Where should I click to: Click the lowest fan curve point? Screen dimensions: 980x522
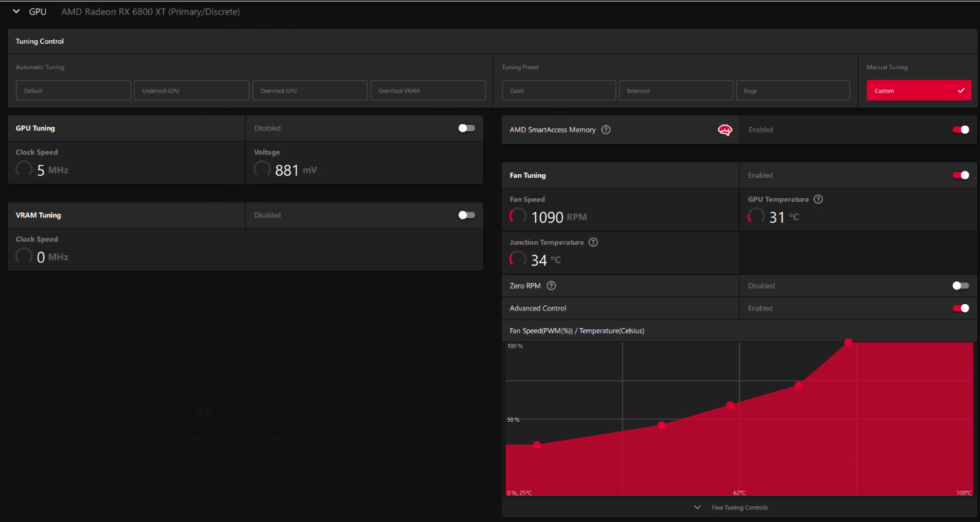tap(537, 445)
